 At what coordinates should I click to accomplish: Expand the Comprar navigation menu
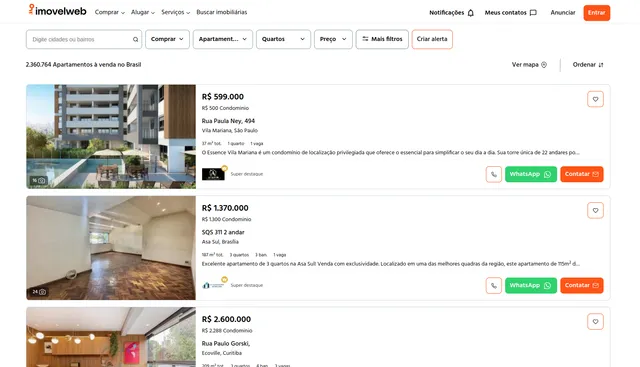tap(110, 12)
